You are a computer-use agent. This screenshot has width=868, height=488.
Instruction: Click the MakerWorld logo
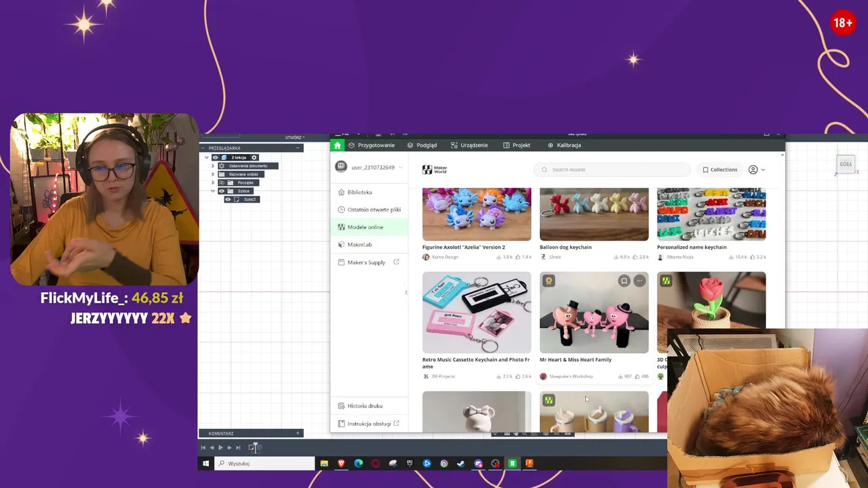coord(435,169)
